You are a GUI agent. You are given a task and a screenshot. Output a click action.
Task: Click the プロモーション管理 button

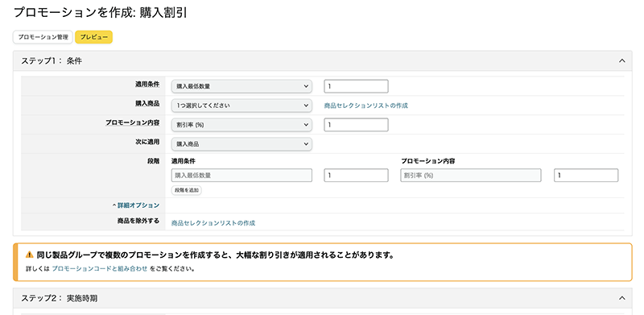[43, 37]
